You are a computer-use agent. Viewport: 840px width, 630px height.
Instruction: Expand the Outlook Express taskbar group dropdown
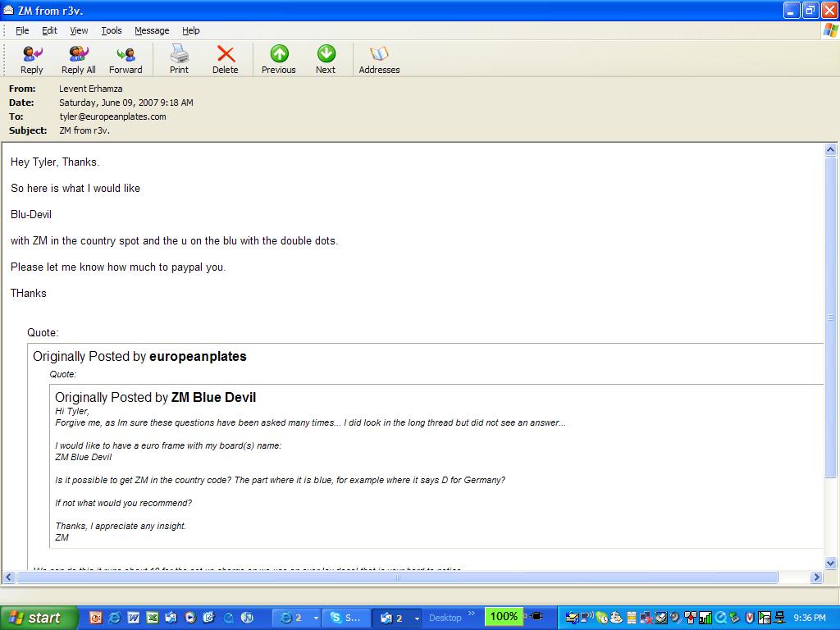pyautogui.click(x=416, y=618)
